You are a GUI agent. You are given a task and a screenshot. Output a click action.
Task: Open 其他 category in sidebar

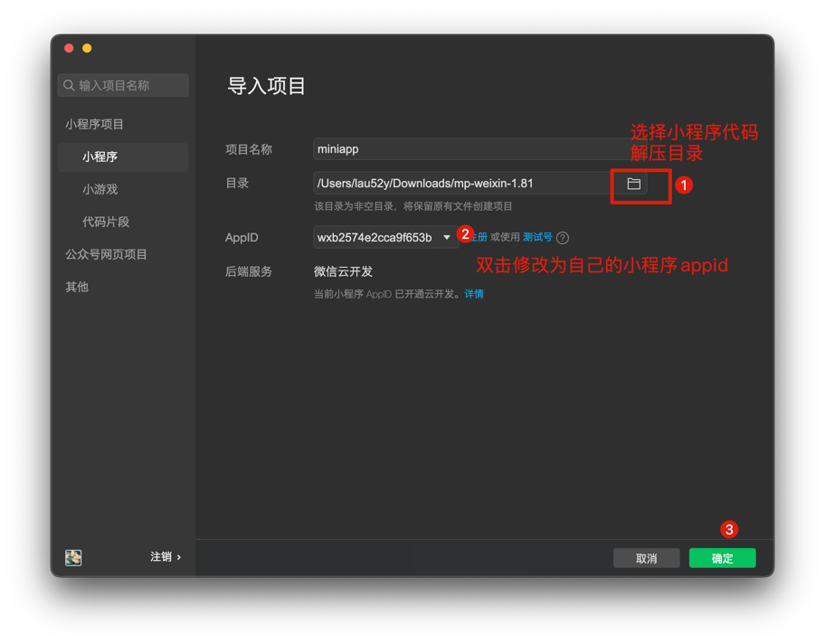point(77,287)
